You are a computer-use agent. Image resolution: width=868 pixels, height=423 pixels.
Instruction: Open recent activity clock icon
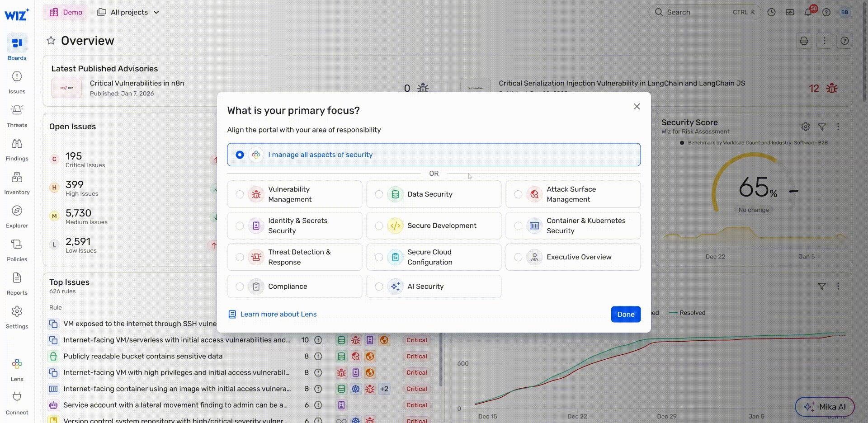[771, 12]
